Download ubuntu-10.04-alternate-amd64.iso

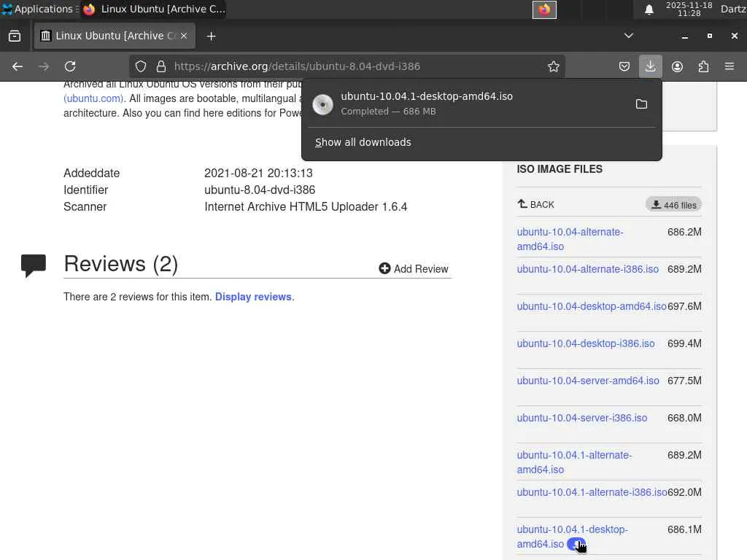pyautogui.click(x=570, y=239)
